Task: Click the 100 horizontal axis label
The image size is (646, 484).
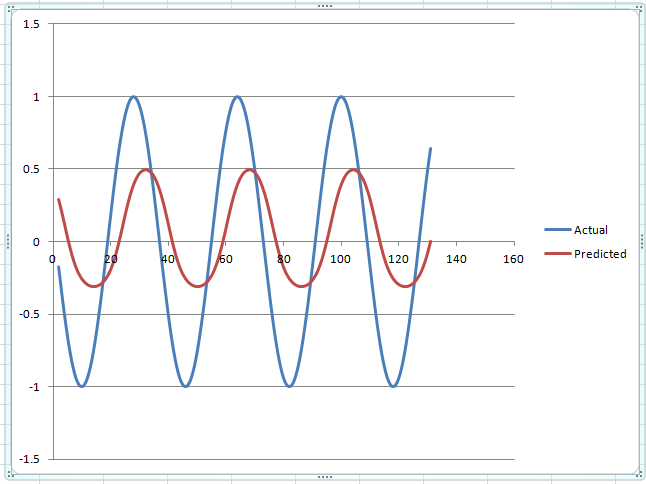Action: click(x=340, y=259)
